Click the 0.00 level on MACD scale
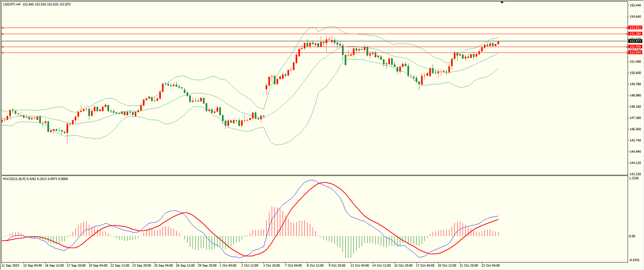This screenshot has width=644, height=270. tap(632, 236)
